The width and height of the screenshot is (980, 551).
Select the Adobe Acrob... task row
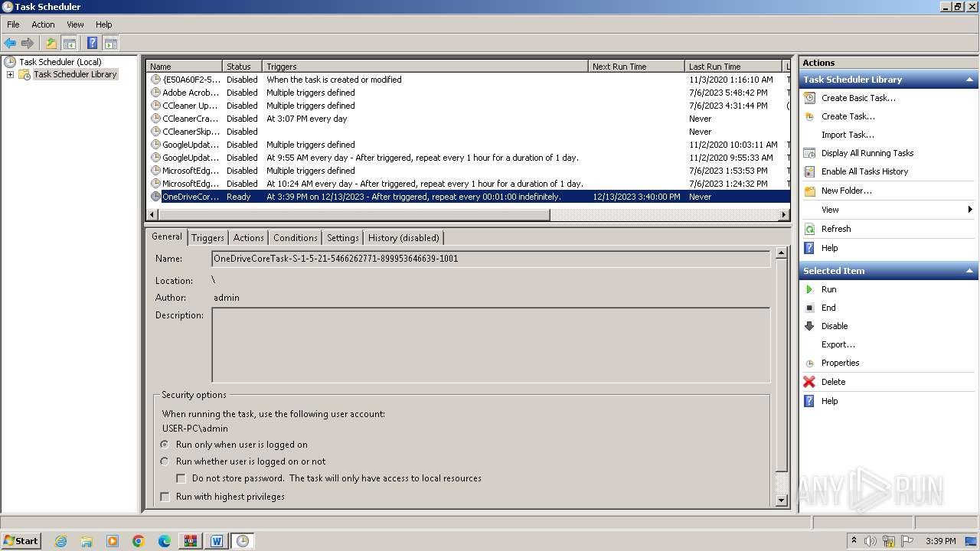tap(467, 93)
